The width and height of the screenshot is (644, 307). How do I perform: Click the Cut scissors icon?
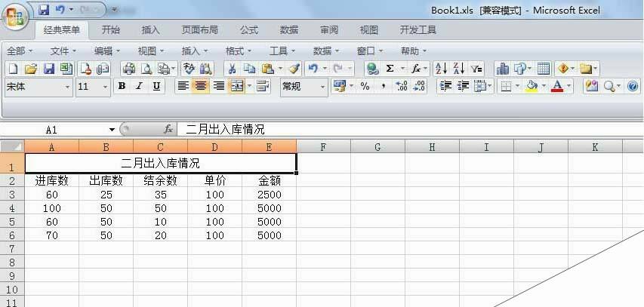[x=232, y=69]
